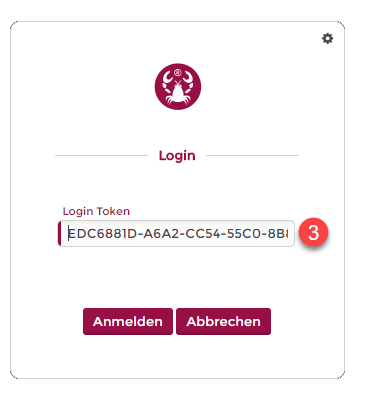Focus the Login Token input field
The height and width of the screenshot is (413, 371).
pyautogui.click(x=176, y=233)
